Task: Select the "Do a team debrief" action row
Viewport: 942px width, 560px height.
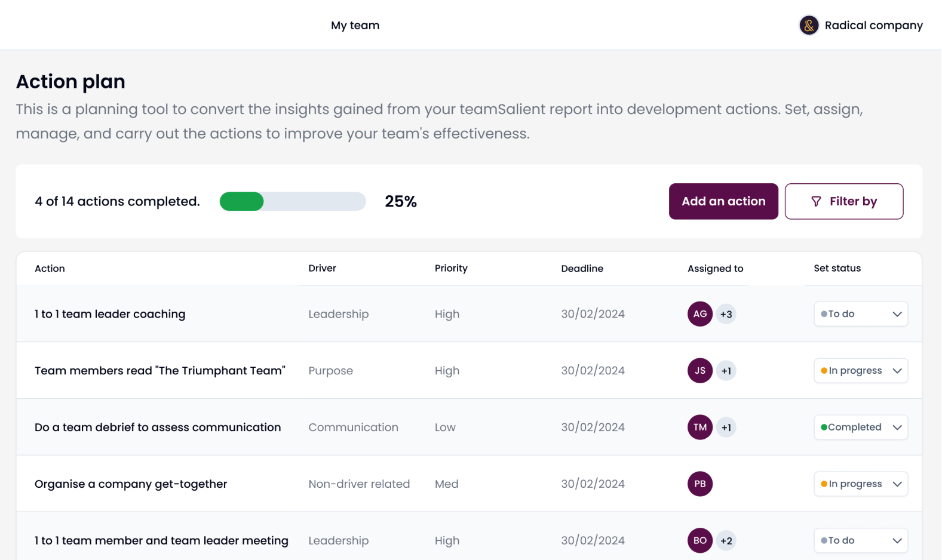Action: coord(158,427)
